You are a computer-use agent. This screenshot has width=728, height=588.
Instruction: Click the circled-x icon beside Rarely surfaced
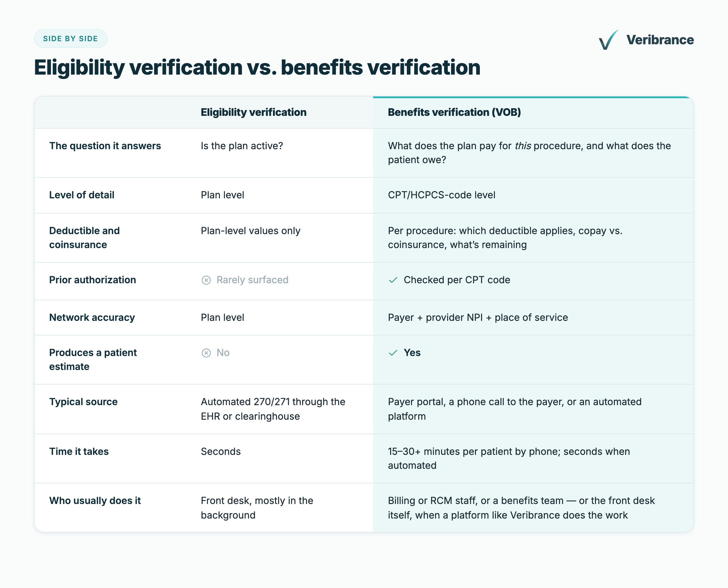[206, 280]
